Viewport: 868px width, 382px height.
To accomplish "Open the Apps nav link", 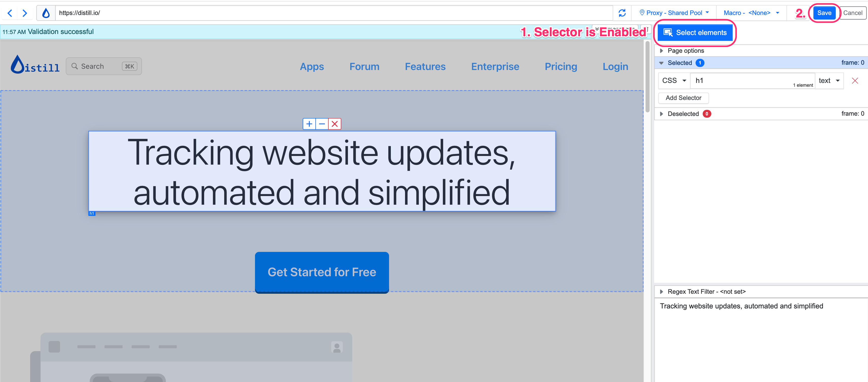I will (312, 67).
